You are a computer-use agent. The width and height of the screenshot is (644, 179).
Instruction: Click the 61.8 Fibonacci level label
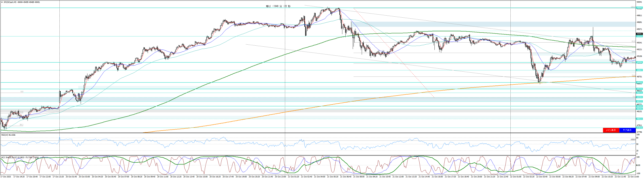pyautogui.click(x=634, y=41)
